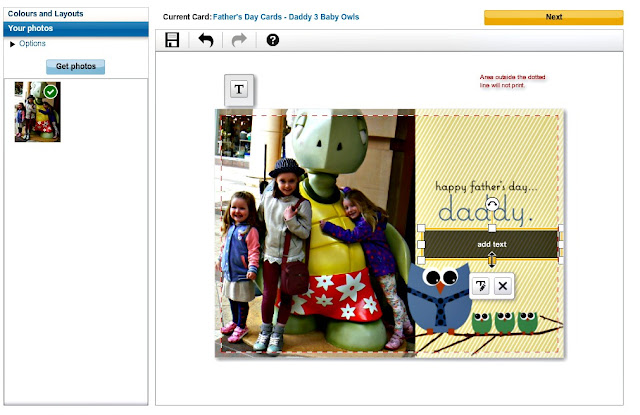Undo the last edit
This screenshot has height=415, width=640.
coord(206,40)
